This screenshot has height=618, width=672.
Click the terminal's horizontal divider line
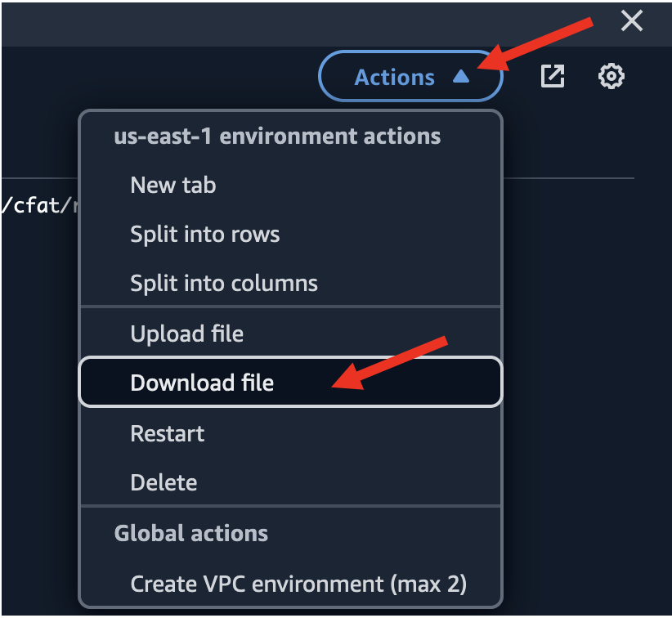572,177
